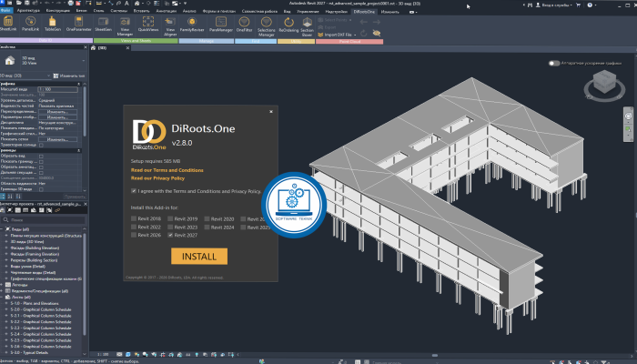This screenshot has height=364, width=637.
Task: Check the Revit 2022 checkbox
Action: coord(134,227)
